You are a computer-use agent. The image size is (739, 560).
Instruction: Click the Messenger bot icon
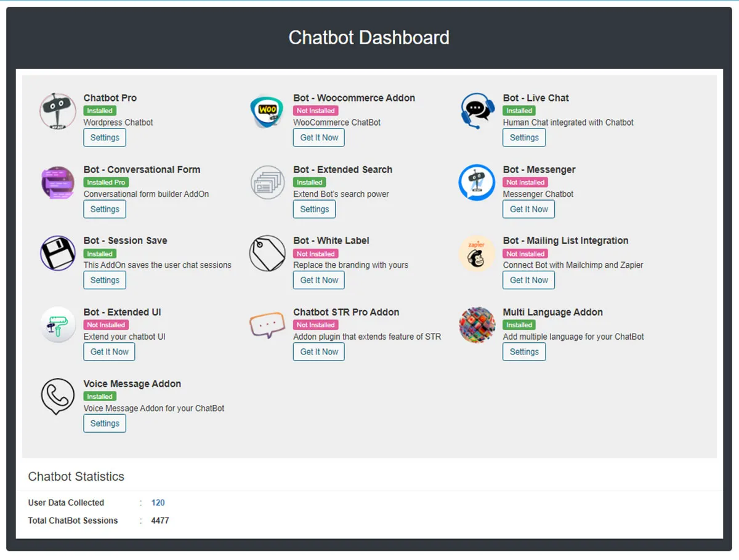pyautogui.click(x=477, y=183)
